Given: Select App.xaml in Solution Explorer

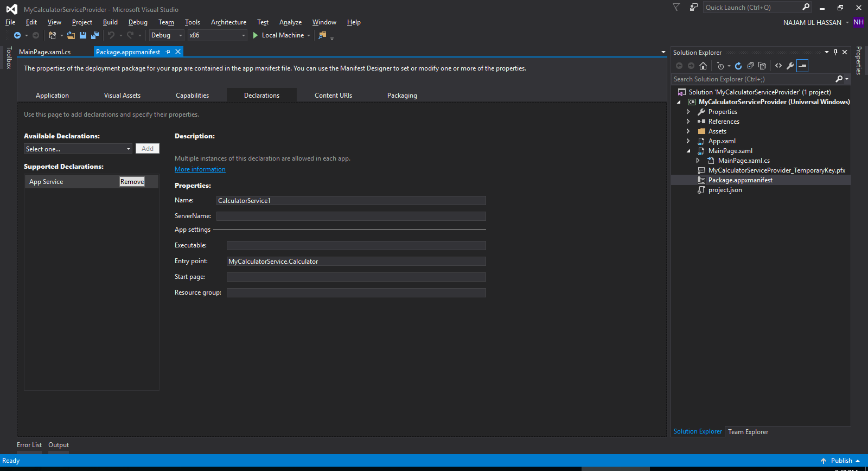Looking at the screenshot, I should (x=722, y=141).
